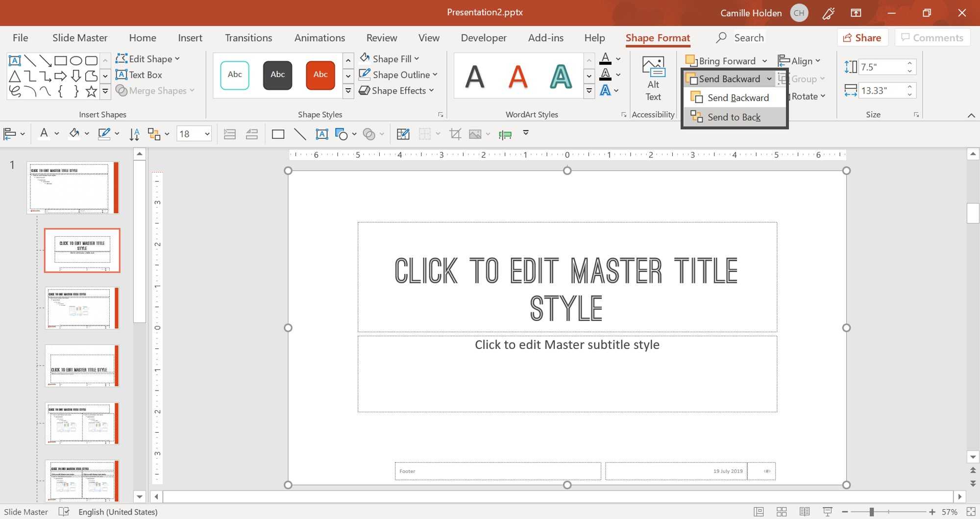Screen dimensions: 980x519
Task: Open Shape Effects options
Action: click(x=397, y=90)
